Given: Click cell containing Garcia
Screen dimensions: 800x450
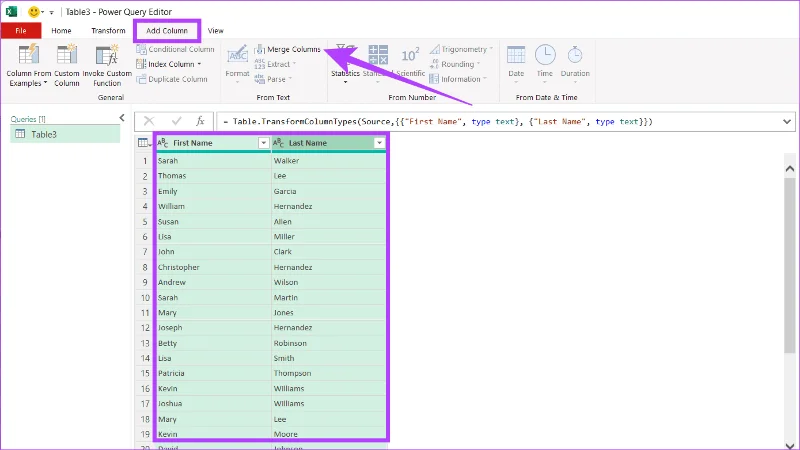Looking at the screenshot, I should pos(329,191).
